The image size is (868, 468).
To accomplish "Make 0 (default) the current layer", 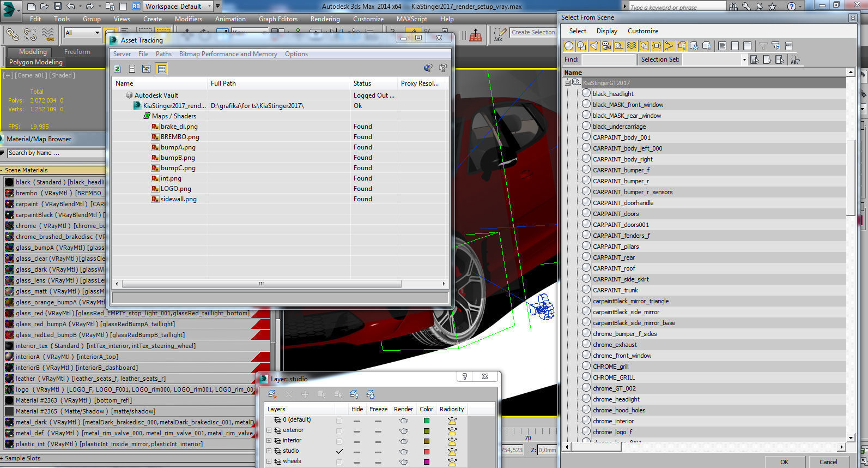I will click(339, 421).
